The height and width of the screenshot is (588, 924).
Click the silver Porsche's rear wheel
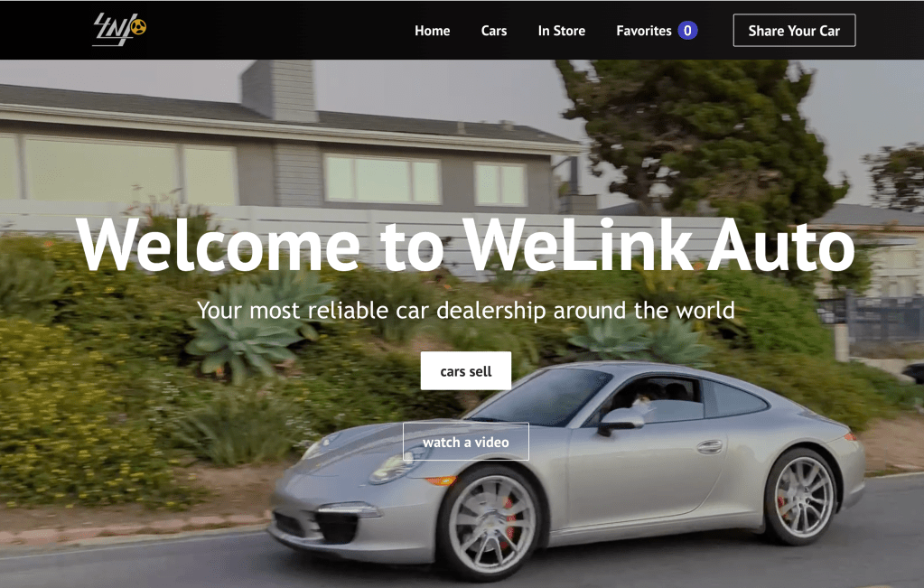(x=803, y=498)
